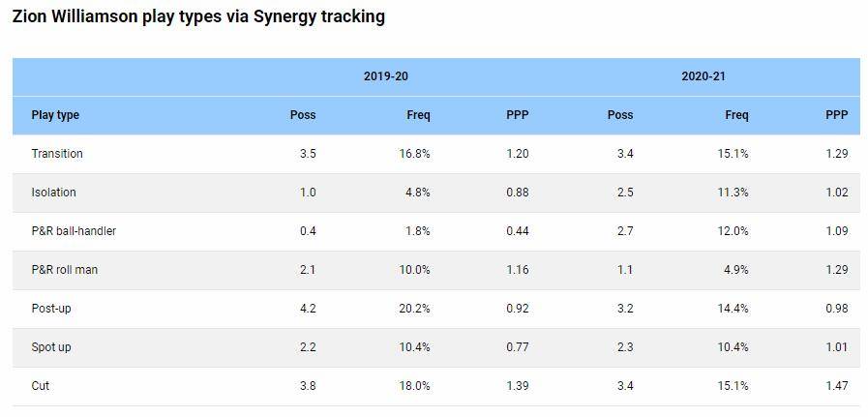This screenshot has height=417, width=868.
Task: Click the 2019-20 Poss column header
Action: [x=303, y=115]
